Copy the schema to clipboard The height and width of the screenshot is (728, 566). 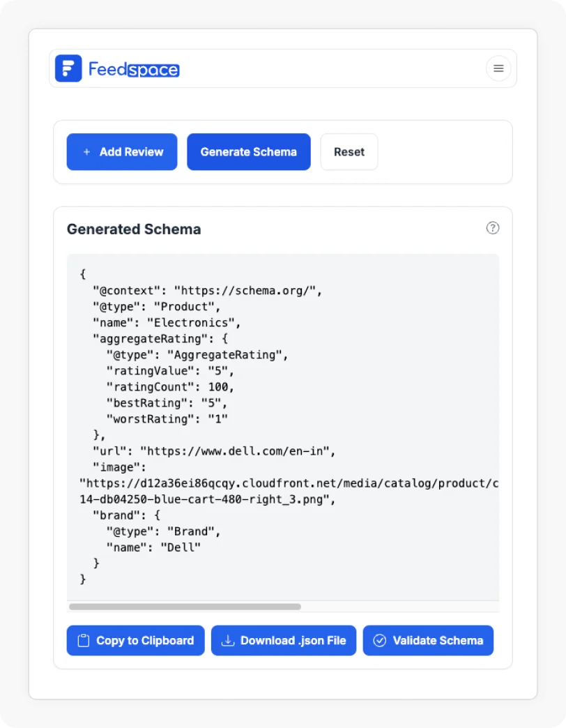pyautogui.click(x=135, y=640)
